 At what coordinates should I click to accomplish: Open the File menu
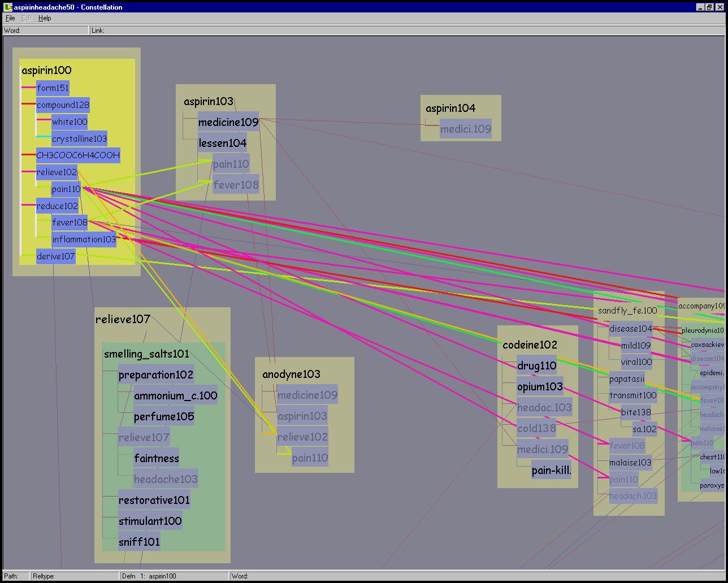coord(10,18)
